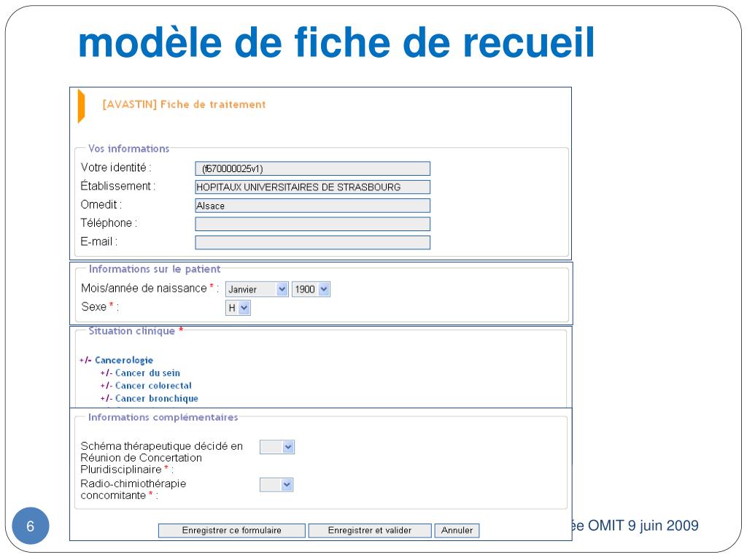The image size is (747, 560).
Task: Click the slide number 6 circle
Action: 31,526
